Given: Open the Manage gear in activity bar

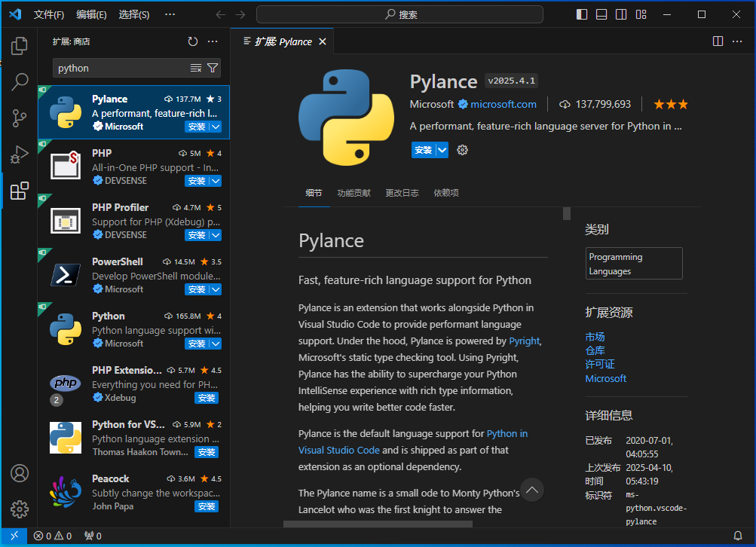Looking at the screenshot, I should pos(20,509).
